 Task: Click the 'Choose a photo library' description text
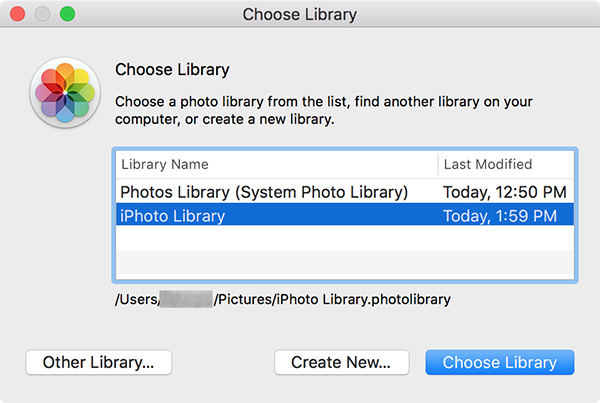click(324, 110)
